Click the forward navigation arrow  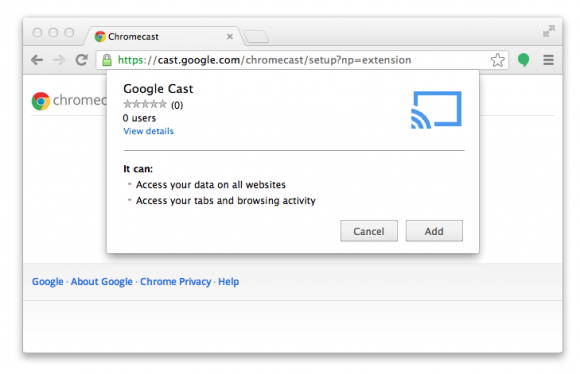click(59, 60)
